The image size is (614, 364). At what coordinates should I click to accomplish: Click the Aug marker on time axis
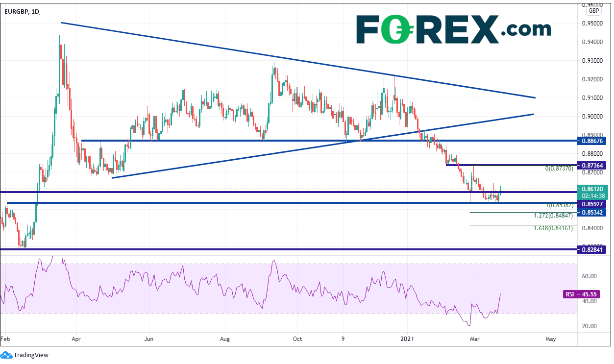click(225, 338)
